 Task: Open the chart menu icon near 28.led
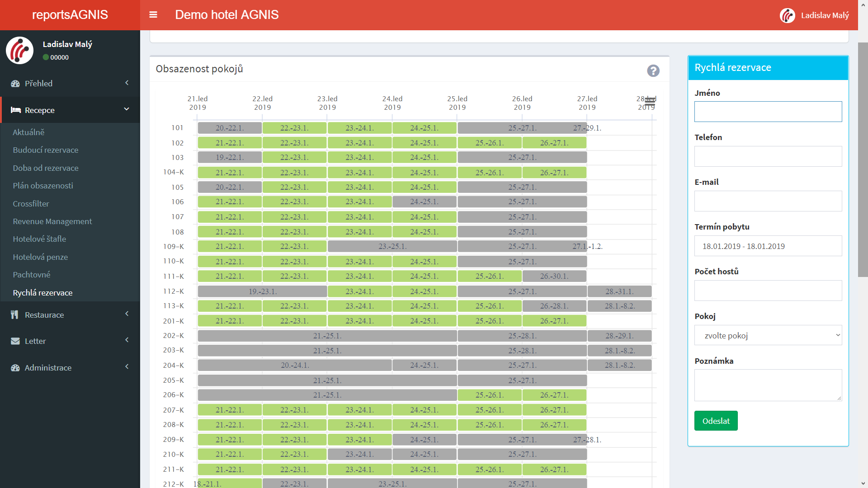click(x=650, y=102)
